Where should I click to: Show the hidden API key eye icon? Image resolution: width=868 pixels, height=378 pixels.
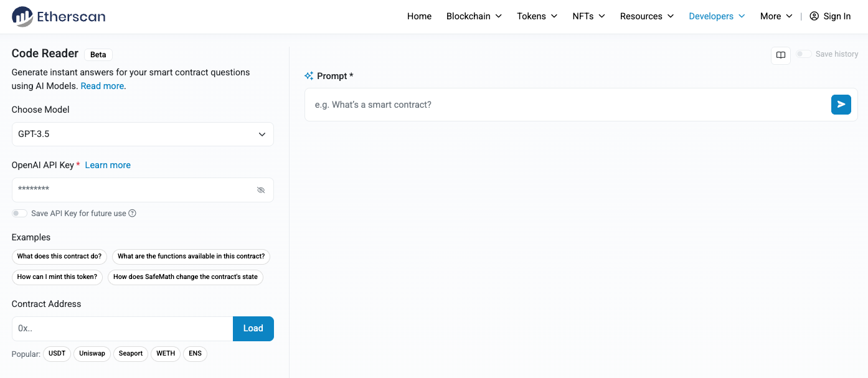(x=261, y=190)
